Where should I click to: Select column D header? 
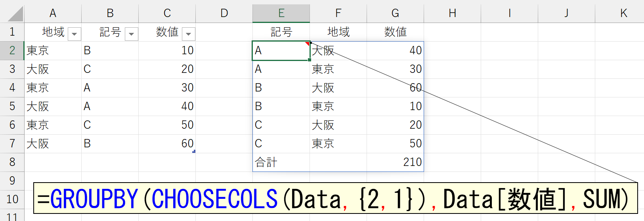pyautogui.click(x=224, y=13)
